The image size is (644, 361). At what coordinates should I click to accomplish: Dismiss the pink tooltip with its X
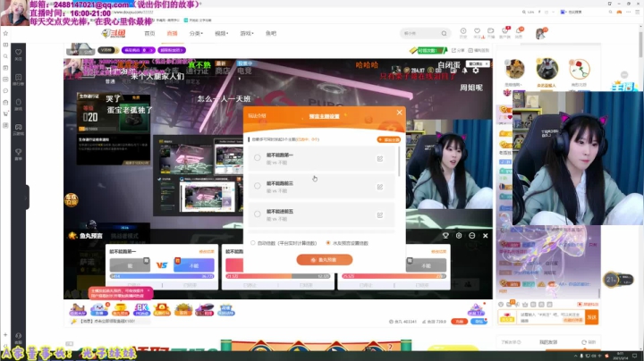coord(148,290)
